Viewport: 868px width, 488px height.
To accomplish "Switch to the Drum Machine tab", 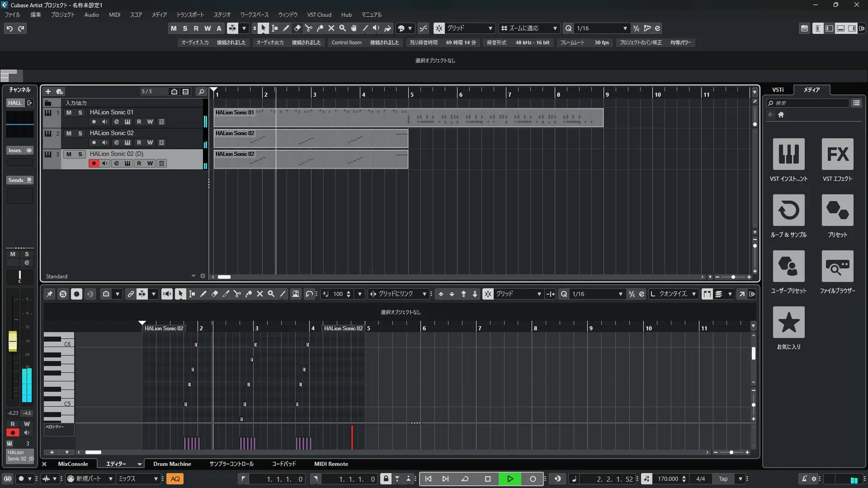I will pos(172,464).
